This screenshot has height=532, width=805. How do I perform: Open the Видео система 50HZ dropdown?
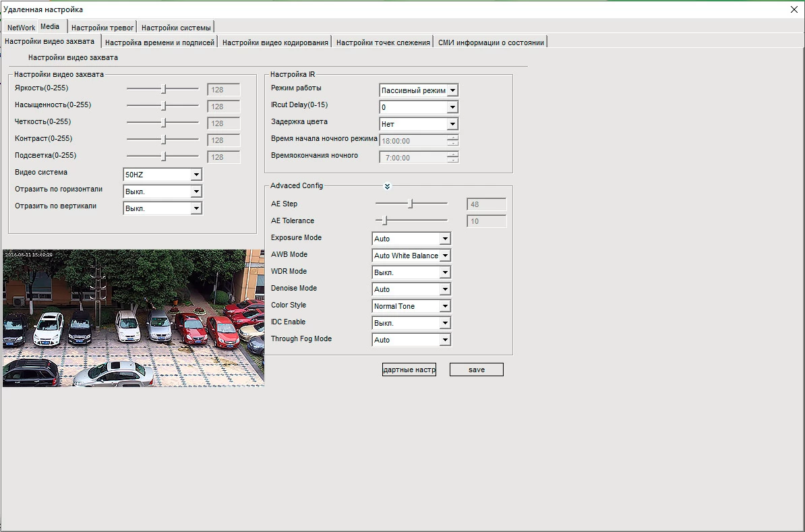pos(162,175)
